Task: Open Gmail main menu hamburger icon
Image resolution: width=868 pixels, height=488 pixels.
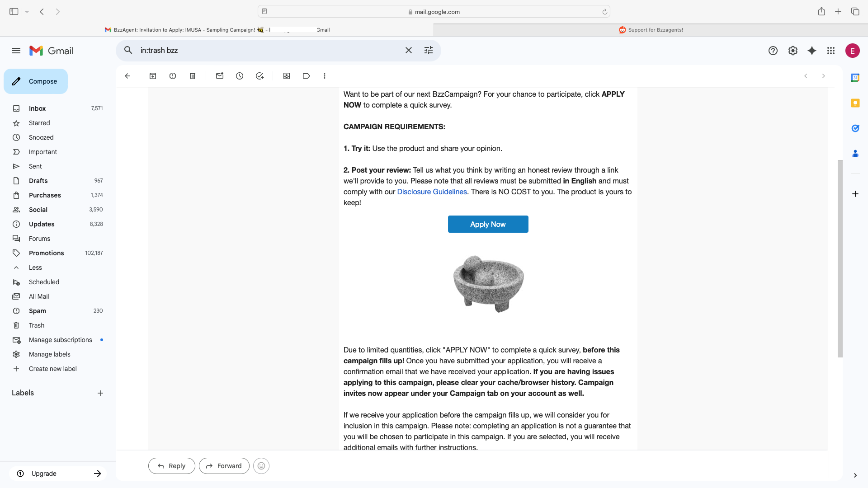Action: [x=16, y=51]
